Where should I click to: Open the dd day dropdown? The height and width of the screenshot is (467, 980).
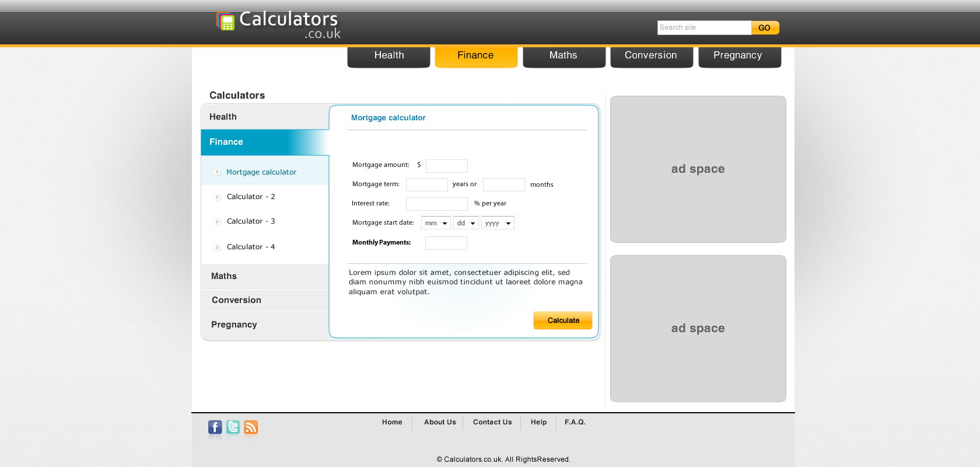pyautogui.click(x=466, y=223)
